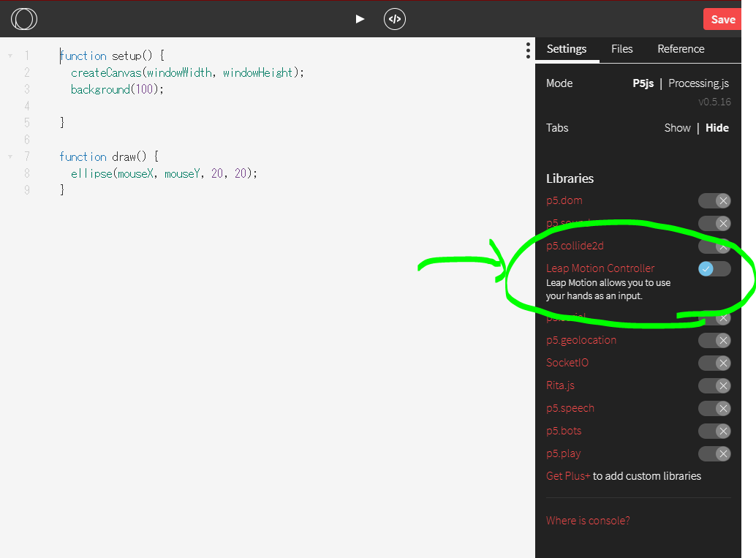756x558 pixels.
Task: Click the OpenProcessing logo
Action: pyautogui.click(x=24, y=20)
